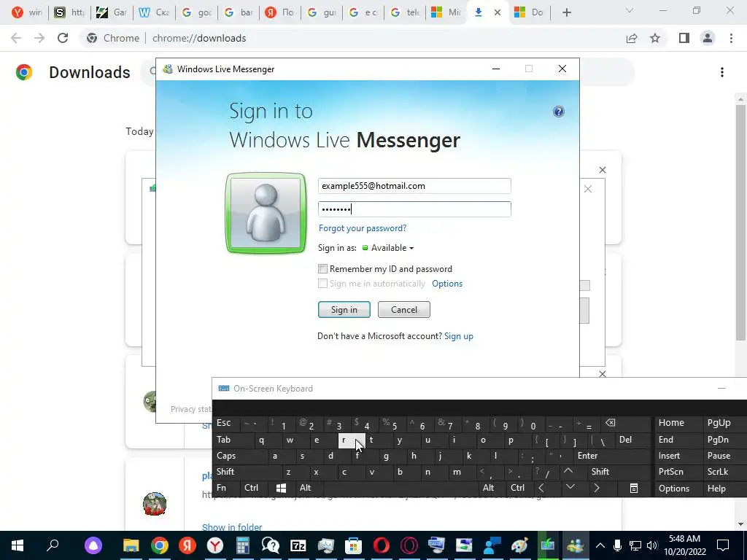
Task: Check Remember my ID and password
Action: (x=322, y=269)
